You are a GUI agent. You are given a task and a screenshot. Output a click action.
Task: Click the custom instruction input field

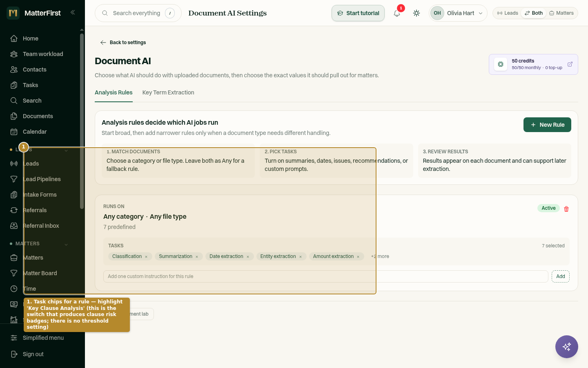[325, 276]
